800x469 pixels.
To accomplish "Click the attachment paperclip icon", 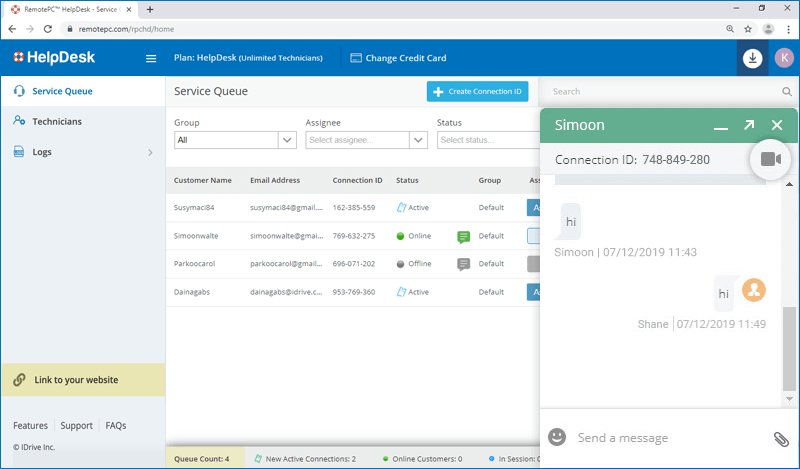I will click(781, 438).
